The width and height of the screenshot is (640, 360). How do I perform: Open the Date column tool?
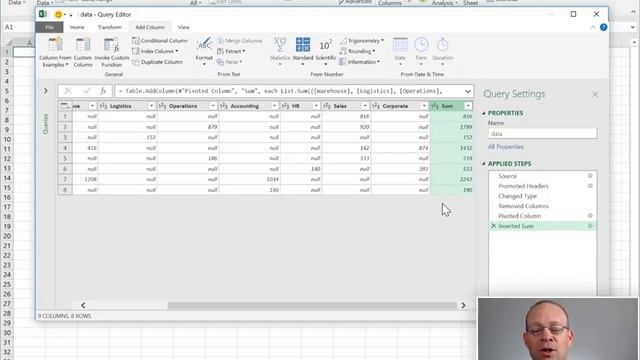(x=400, y=51)
